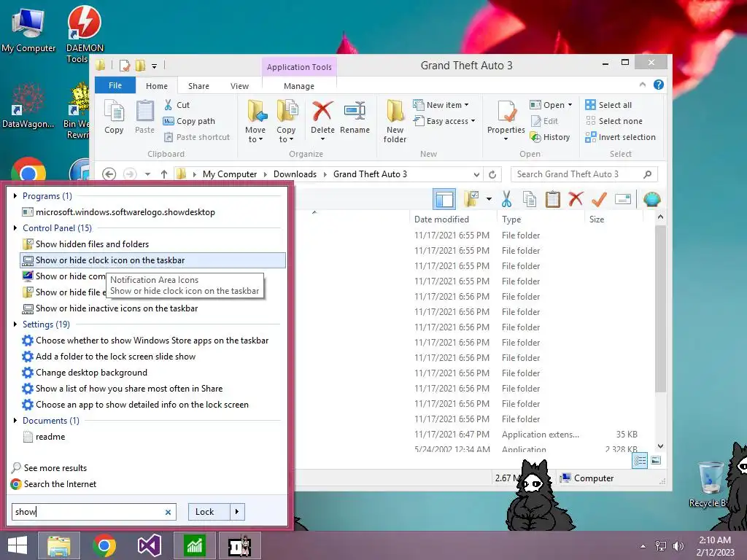Toggle the navigation pane layout button
Viewport: 747px width, 560px height.
point(444,199)
